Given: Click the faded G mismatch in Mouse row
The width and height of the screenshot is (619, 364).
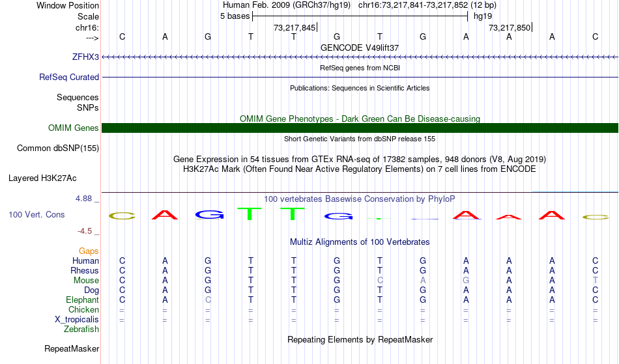Looking at the screenshot, I should pos(466,281).
